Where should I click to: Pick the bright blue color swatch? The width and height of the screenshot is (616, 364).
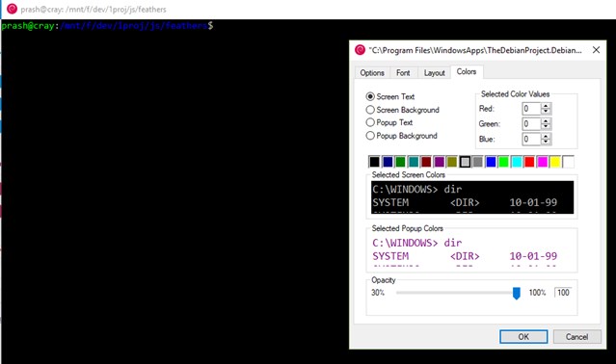[491, 162]
